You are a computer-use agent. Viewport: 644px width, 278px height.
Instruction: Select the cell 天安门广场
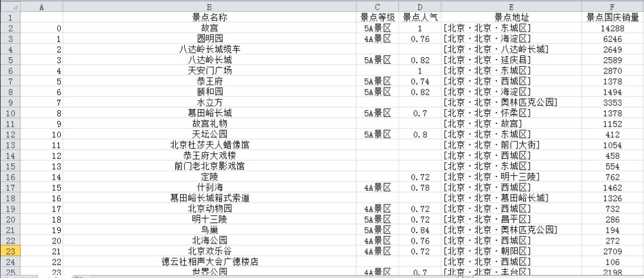coord(209,70)
